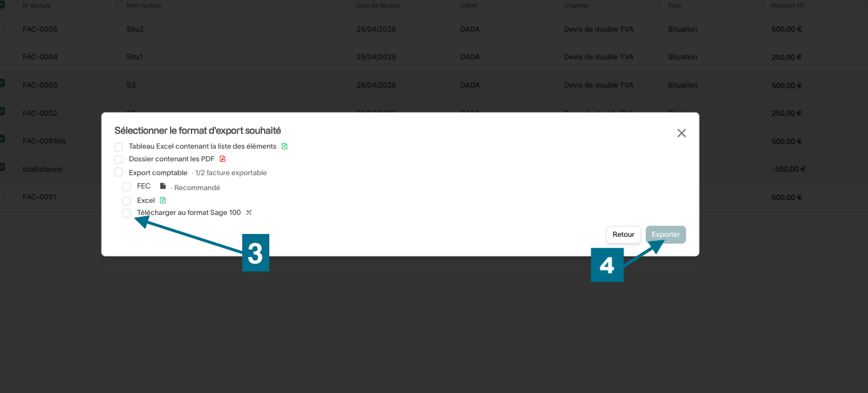This screenshot has height=393, width=868.
Task: Click amount 500,00 € in FAC-0001bis row
Action: point(787,141)
